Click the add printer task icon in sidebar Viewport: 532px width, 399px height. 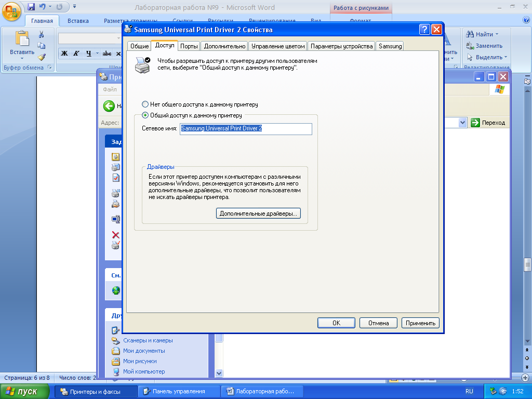(x=116, y=157)
